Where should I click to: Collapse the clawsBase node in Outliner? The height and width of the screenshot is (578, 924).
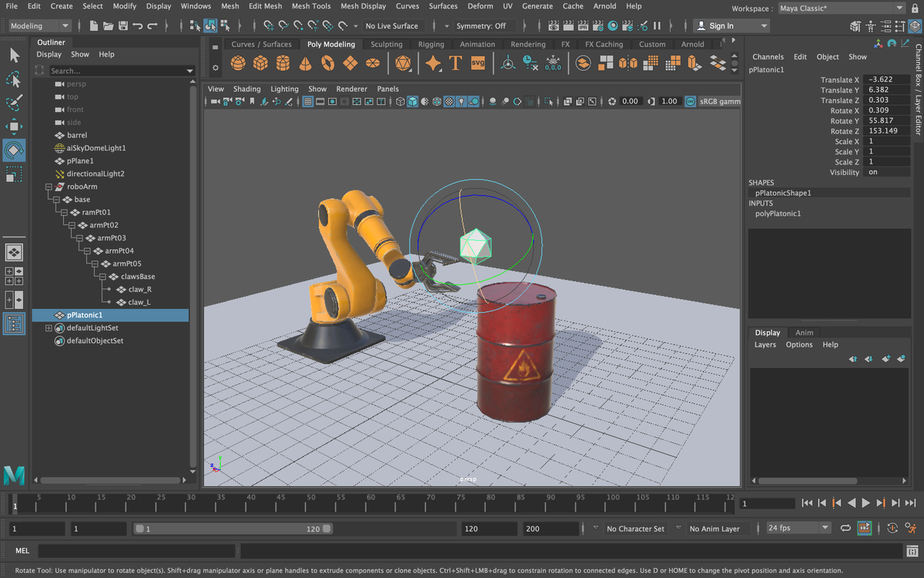click(102, 277)
